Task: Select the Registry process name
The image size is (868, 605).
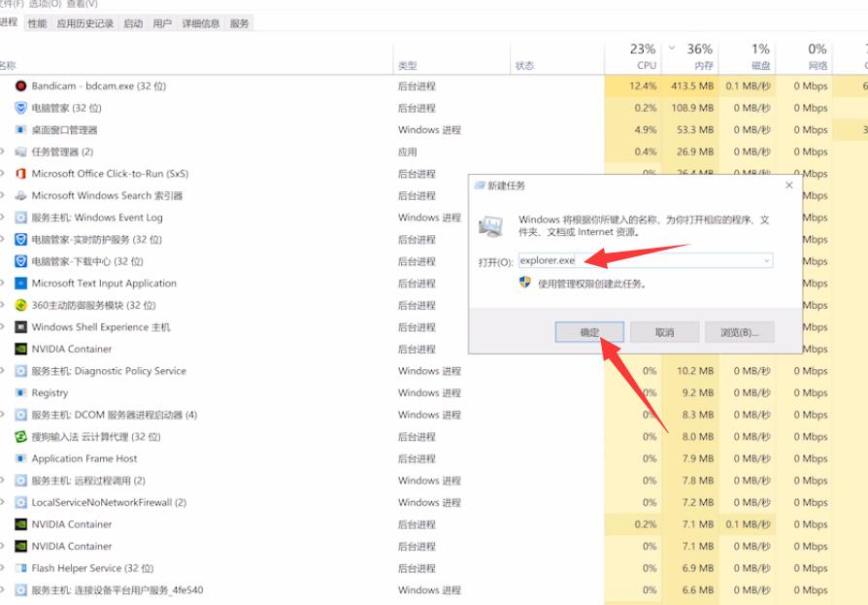Action: click(50, 393)
